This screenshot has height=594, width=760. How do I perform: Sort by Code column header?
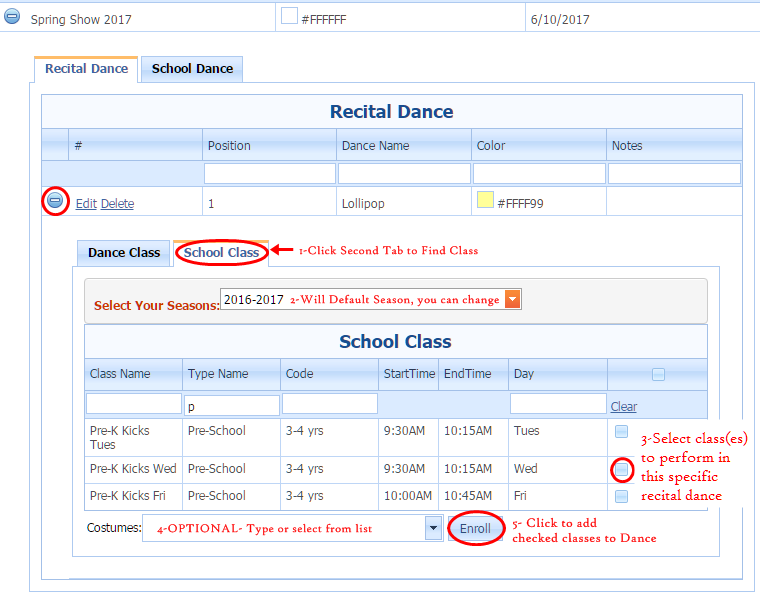tap(299, 374)
